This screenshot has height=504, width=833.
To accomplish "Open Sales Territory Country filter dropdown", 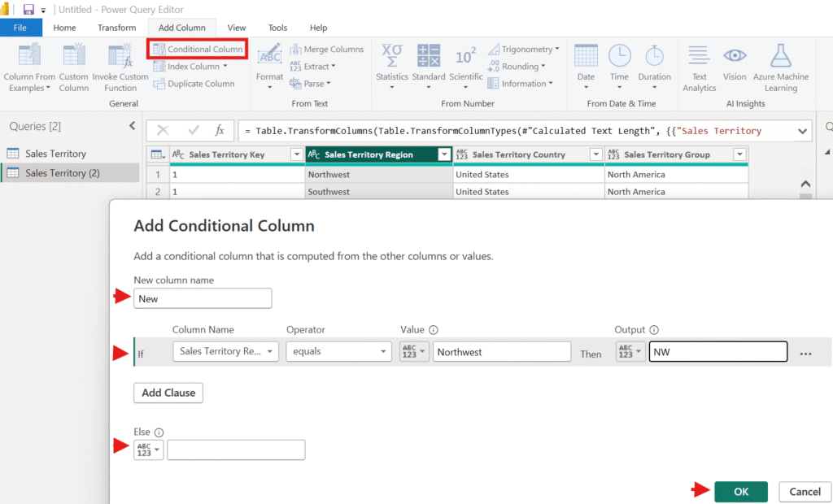I will 596,154.
